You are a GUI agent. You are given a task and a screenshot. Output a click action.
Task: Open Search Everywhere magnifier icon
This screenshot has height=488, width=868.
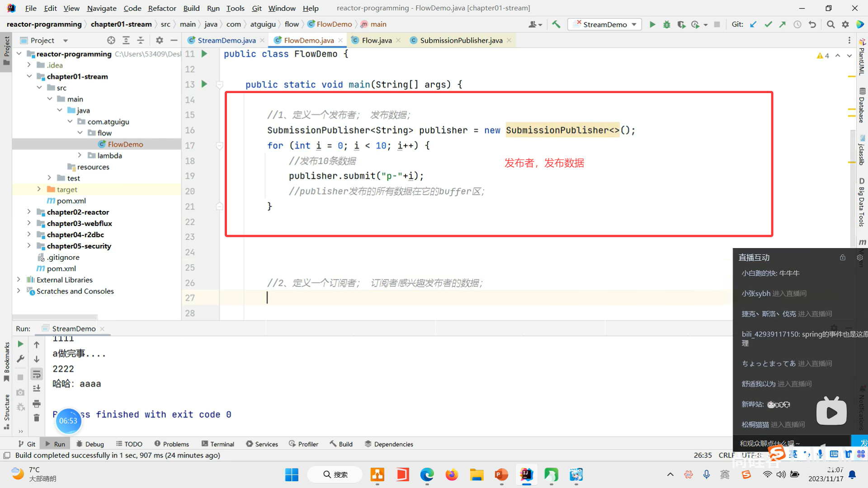830,24
